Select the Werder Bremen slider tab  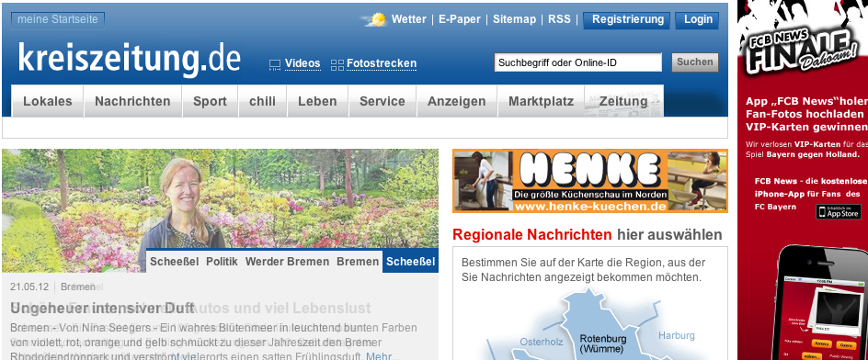coord(287,262)
